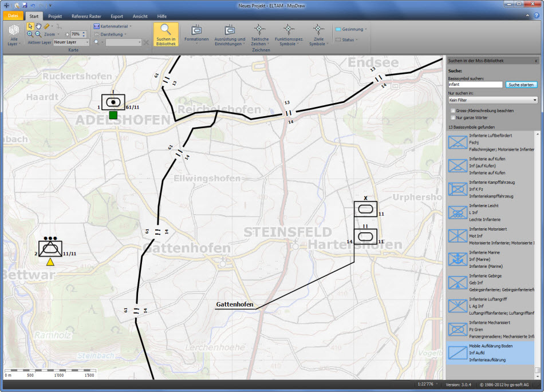Image resolution: width=544 pixels, height=392 pixels.
Task: Select the unit symbol labeled 11/11
Action: tap(50, 248)
